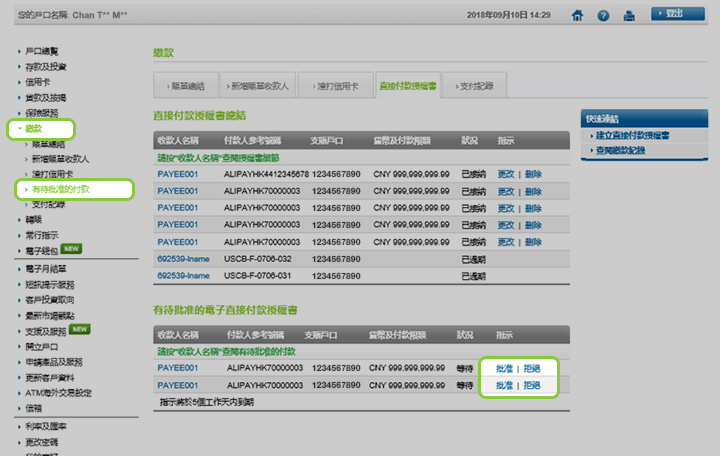Open ATM海外交易設定 menu item
The width and height of the screenshot is (720, 456).
pyautogui.click(x=58, y=393)
